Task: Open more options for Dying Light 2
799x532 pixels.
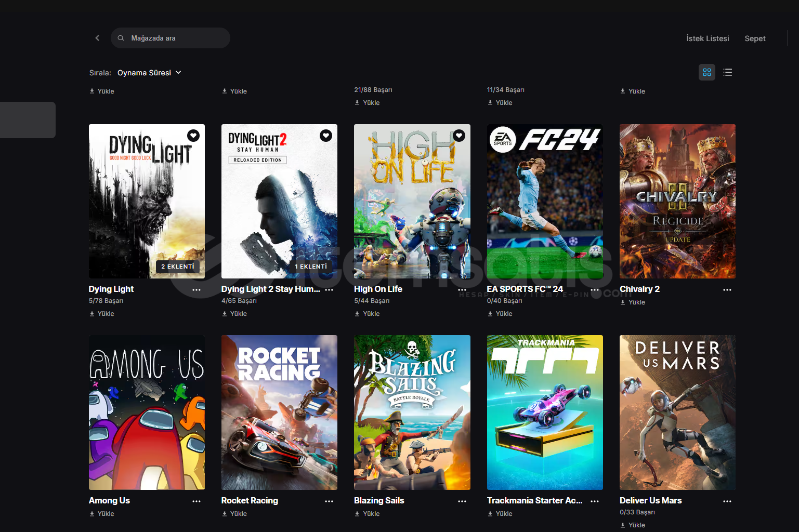Action: (329, 290)
